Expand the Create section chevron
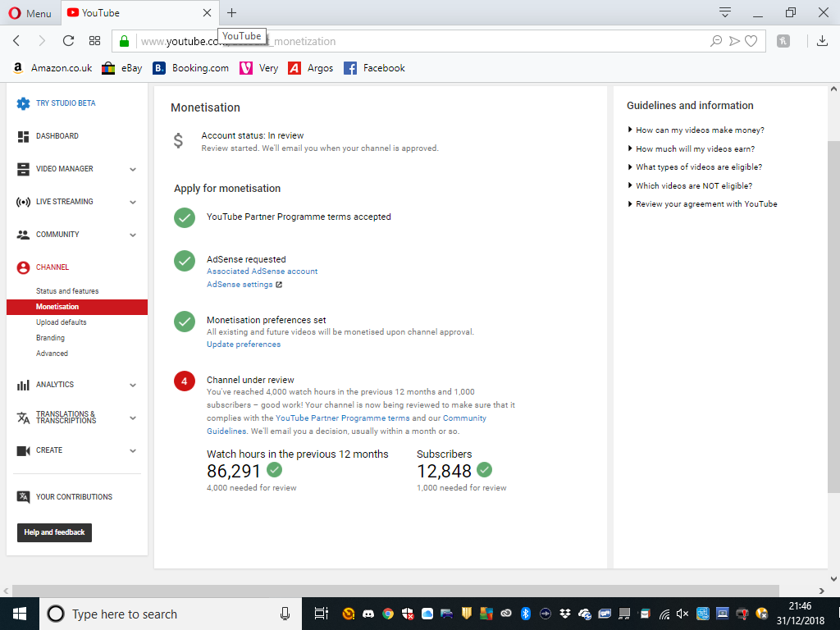 133,450
